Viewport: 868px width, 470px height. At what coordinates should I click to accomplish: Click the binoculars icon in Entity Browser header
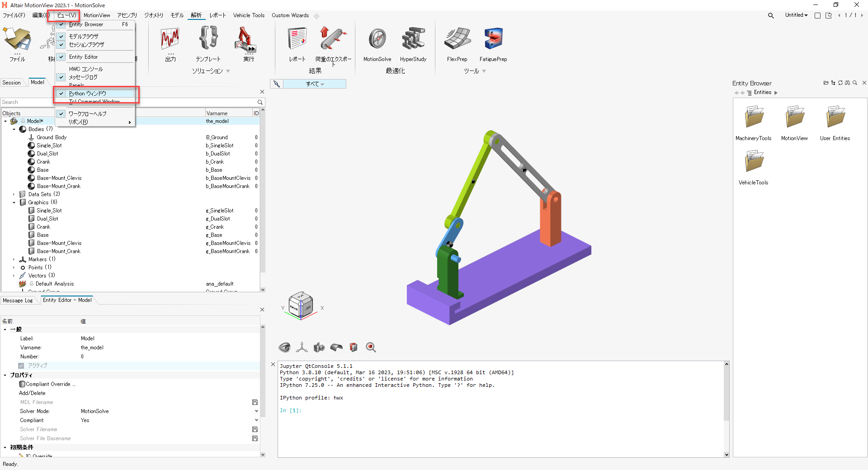pyautogui.click(x=848, y=83)
